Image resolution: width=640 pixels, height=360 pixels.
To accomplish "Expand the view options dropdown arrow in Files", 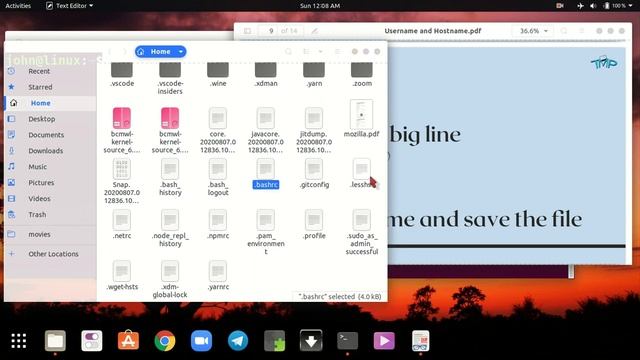I will [320, 51].
